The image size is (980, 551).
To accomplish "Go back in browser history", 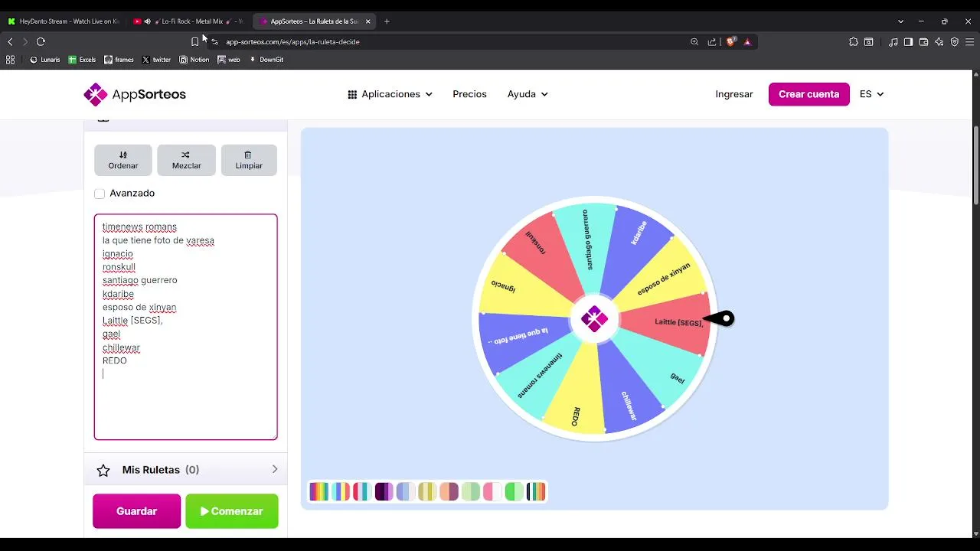I will [10, 42].
